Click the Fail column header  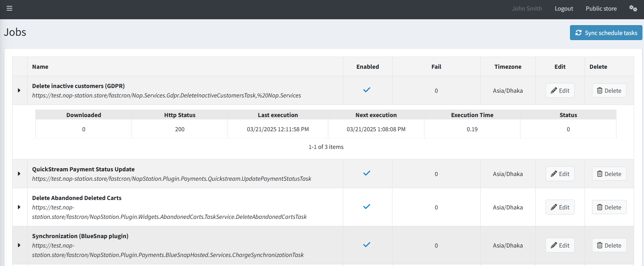436,67
